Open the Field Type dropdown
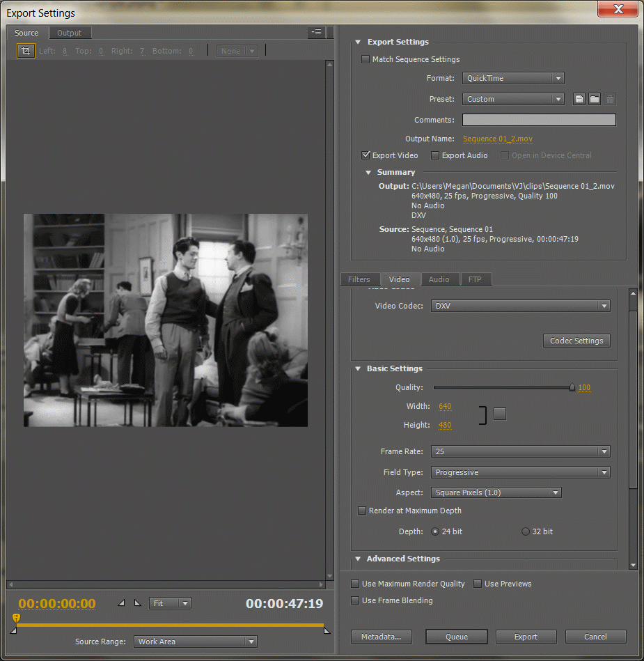This screenshot has height=661, width=644. pyautogui.click(x=521, y=472)
